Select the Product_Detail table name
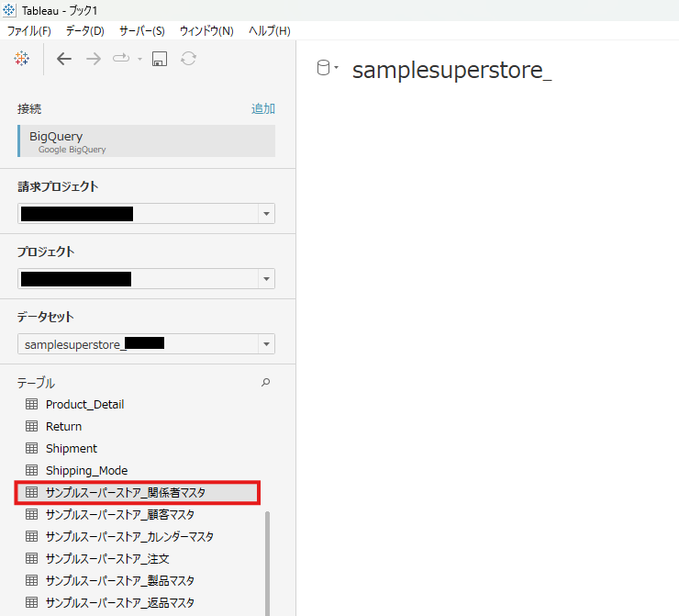Screen dimensions: 679x616 (84, 405)
